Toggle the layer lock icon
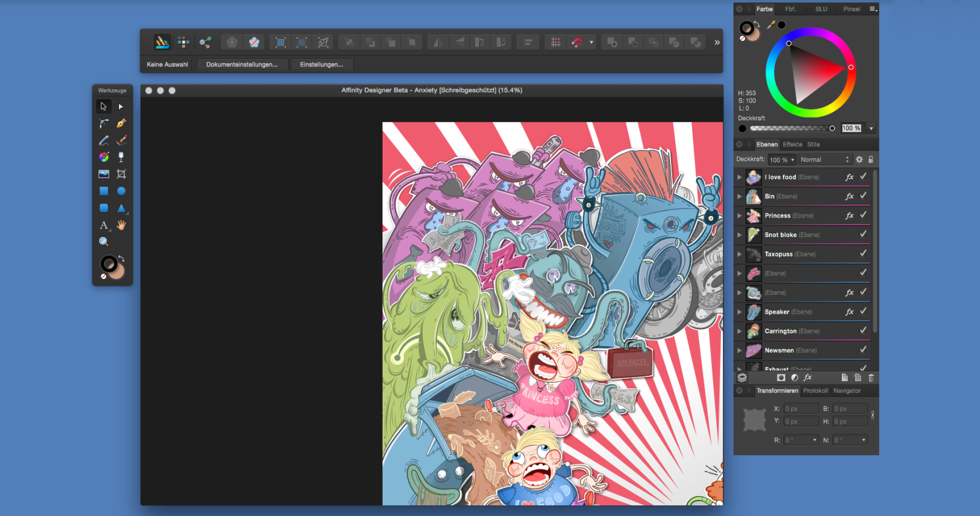980x516 pixels. tap(871, 160)
